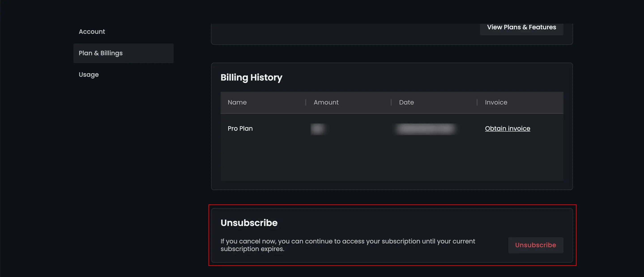This screenshot has width=644, height=277.
Task: Go to the Usage section
Action: [89, 75]
